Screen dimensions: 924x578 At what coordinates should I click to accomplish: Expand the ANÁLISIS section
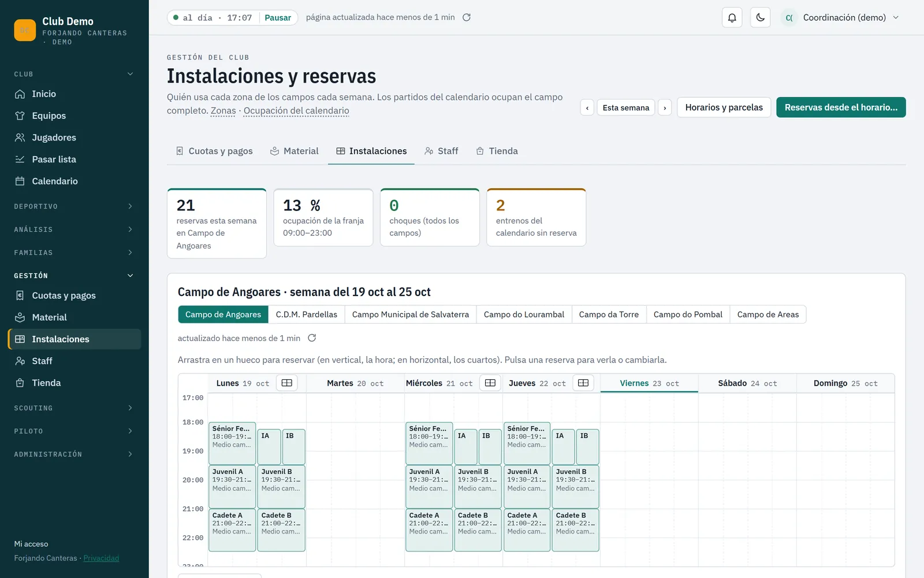pos(74,229)
